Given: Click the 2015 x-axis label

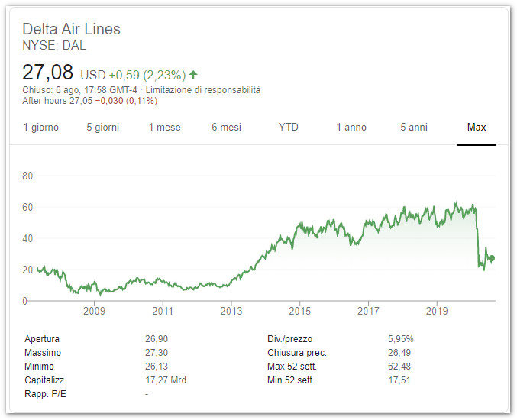Looking at the screenshot, I should coord(299,311).
